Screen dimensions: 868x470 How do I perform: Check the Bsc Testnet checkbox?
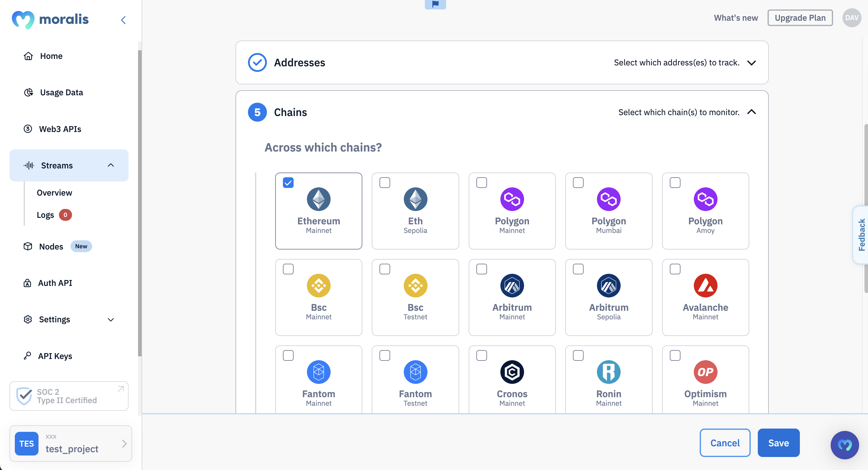(x=385, y=269)
